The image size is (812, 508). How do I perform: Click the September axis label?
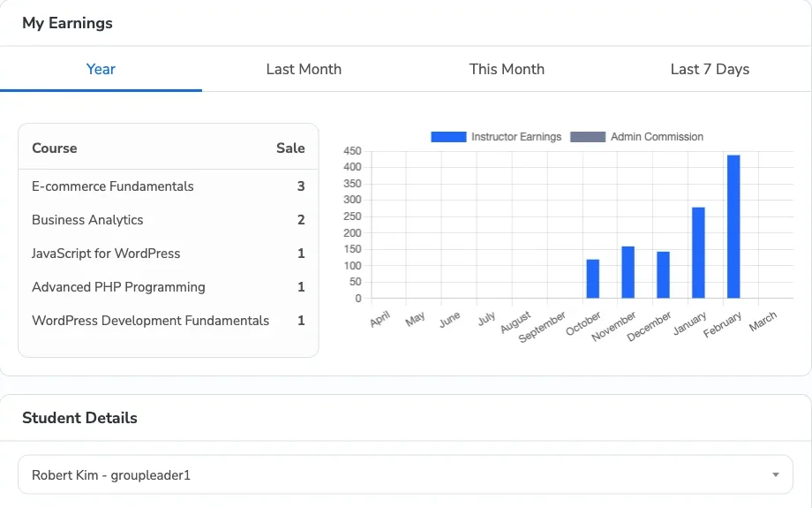[x=542, y=327]
